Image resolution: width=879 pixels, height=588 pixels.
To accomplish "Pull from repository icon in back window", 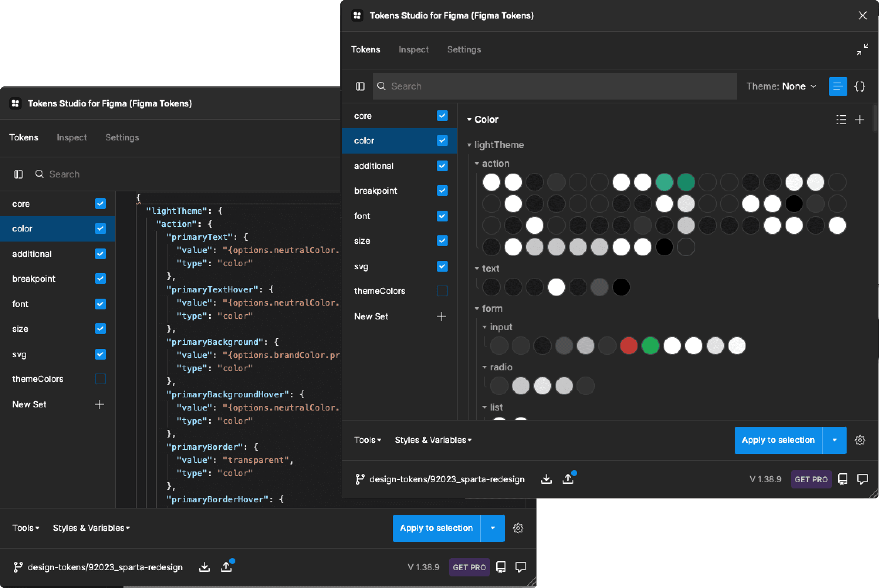I will [204, 567].
